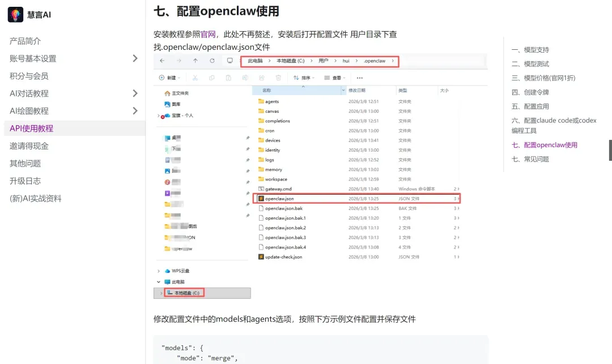Screen dimensions: 612x364
Task: Click the 慧言AI logo icon
Action: pyautogui.click(x=15, y=14)
